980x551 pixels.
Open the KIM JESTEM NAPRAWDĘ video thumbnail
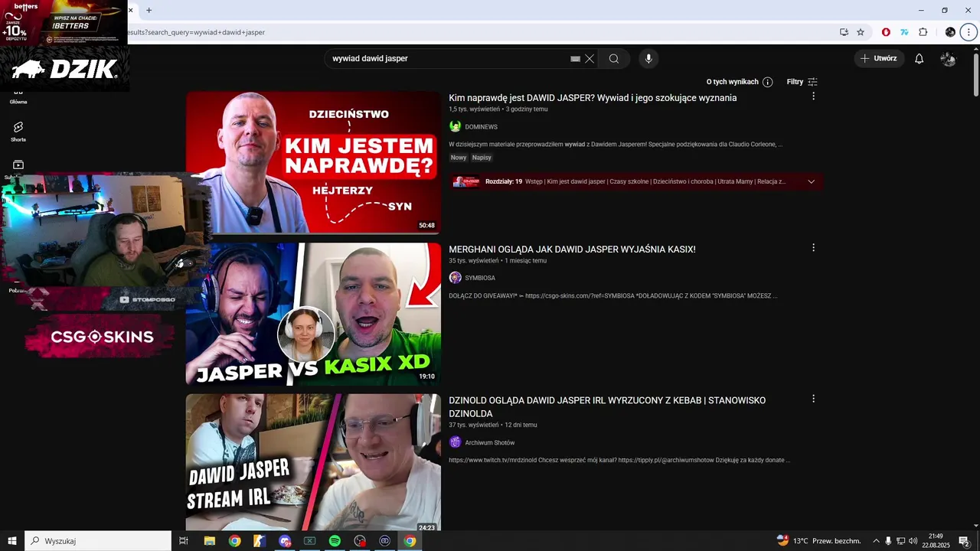[313, 162]
